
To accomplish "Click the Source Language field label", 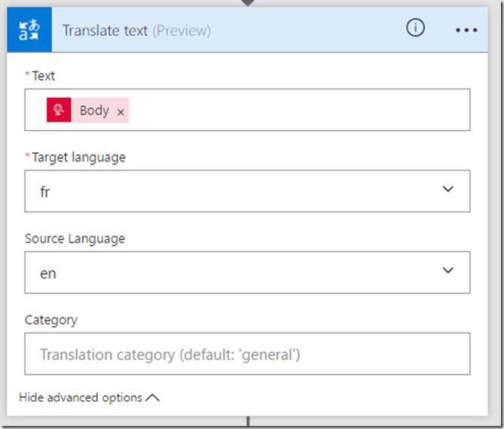I will coord(74,239).
